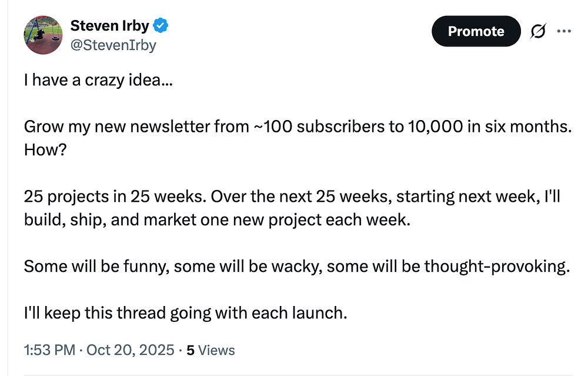588x376 pixels.
Task: Click the "I'll keep this thread going" line
Action: (185, 312)
